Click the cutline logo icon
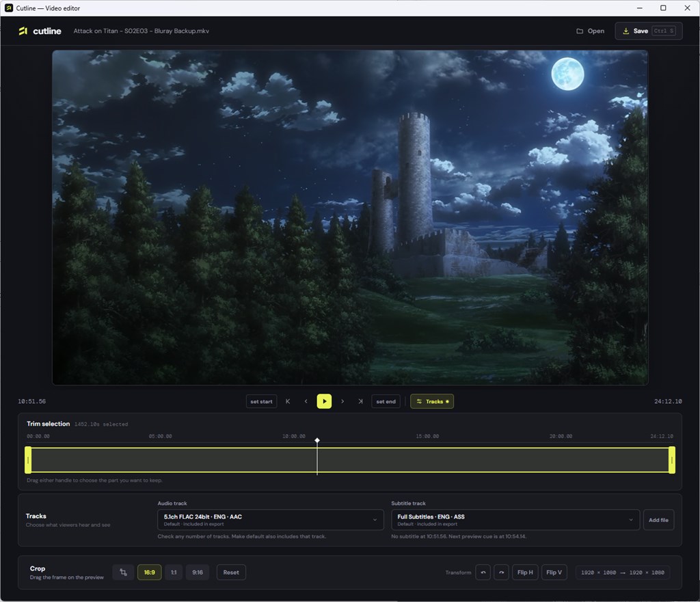The image size is (700, 602). 23,31
